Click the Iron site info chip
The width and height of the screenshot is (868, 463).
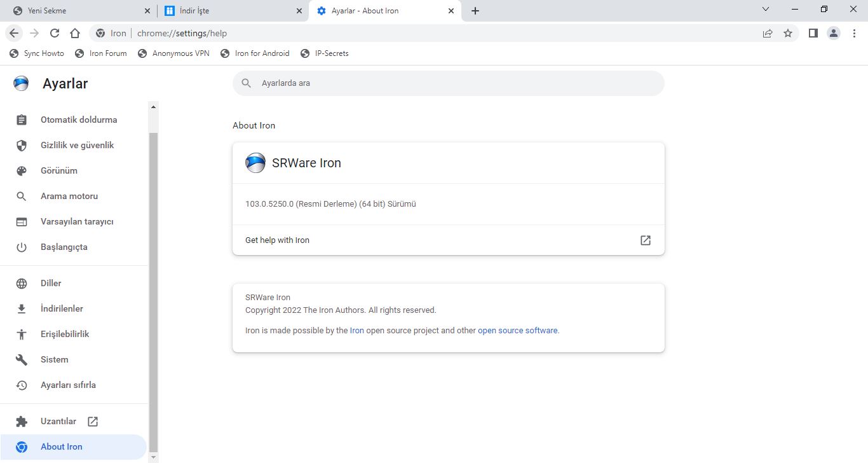coord(111,33)
